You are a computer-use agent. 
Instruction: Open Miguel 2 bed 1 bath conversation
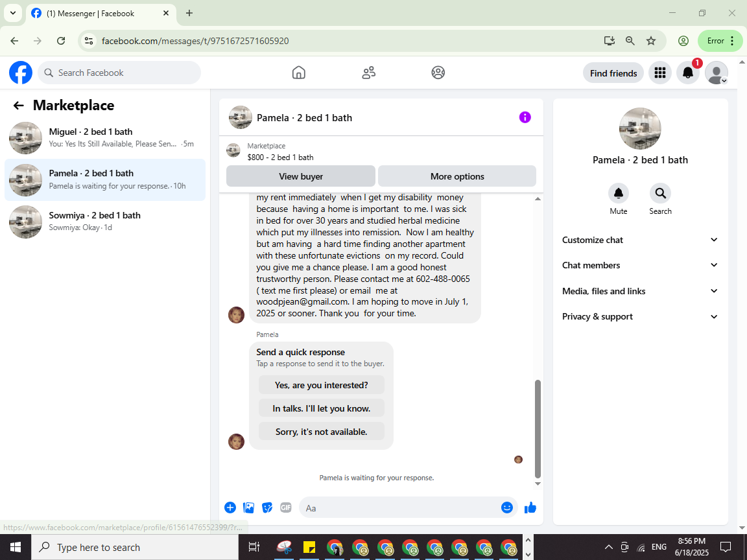point(105,138)
